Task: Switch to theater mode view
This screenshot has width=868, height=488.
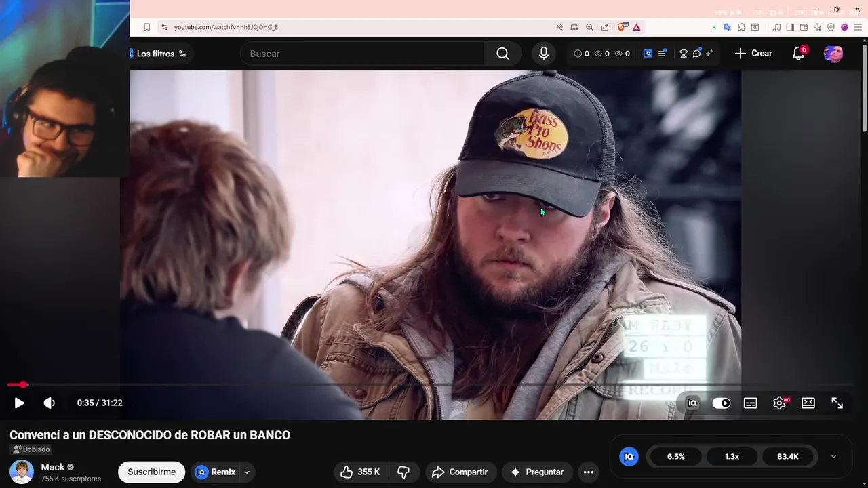Action: (x=808, y=403)
